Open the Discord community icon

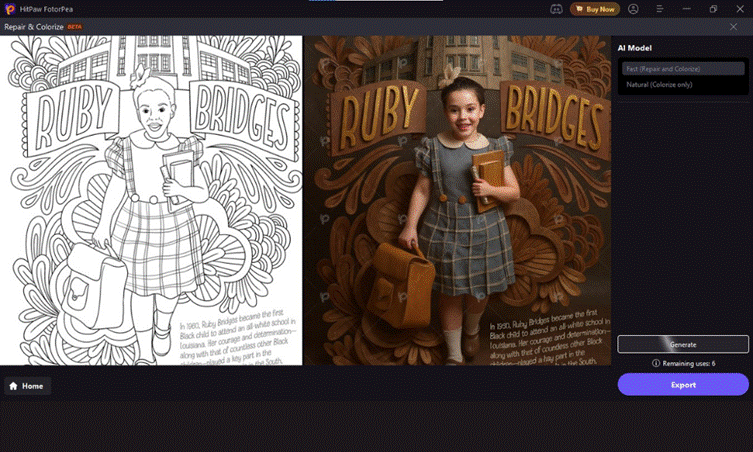coord(556,9)
